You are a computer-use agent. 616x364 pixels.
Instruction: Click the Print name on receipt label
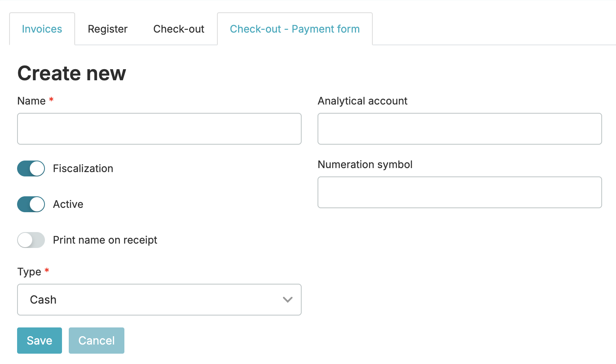pyautogui.click(x=105, y=240)
